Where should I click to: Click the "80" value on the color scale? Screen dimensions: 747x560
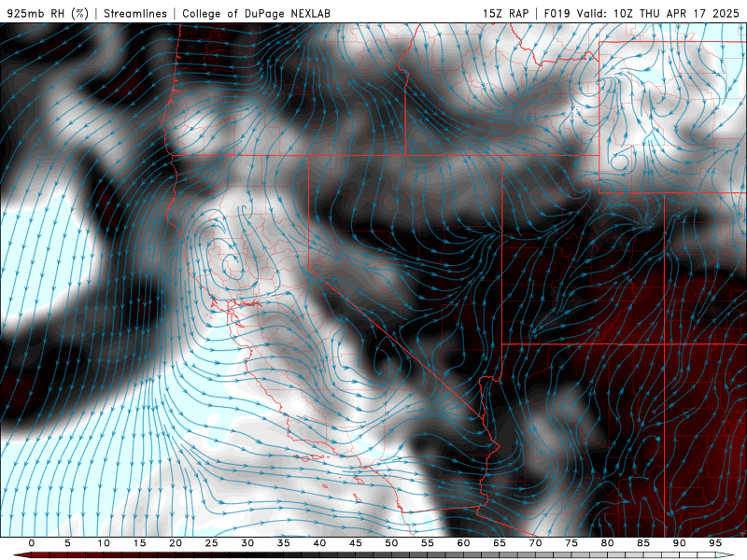pos(607,543)
